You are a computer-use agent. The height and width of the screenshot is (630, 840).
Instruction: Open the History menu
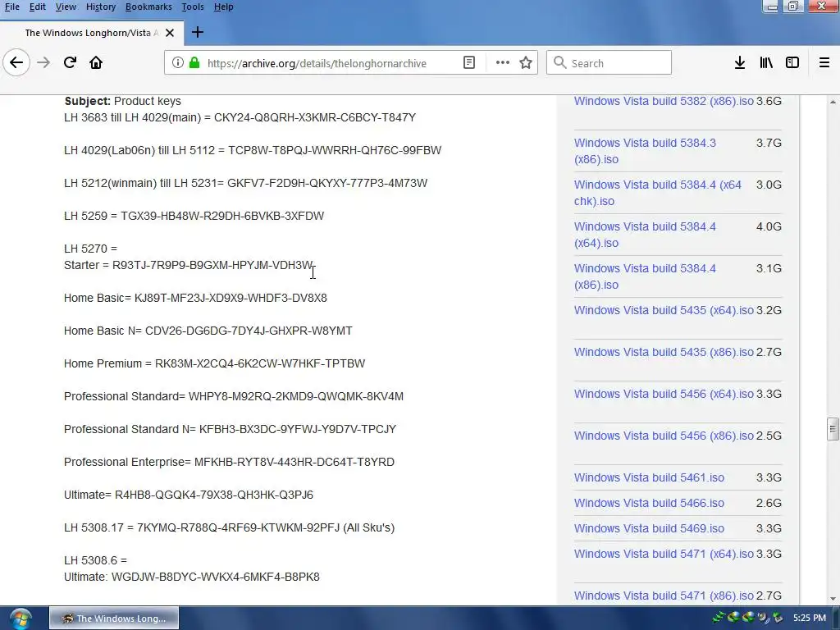coord(101,7)
